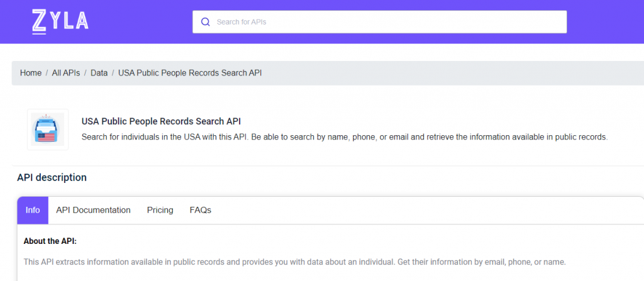Click the US flag on the API icon

(46, 137)
